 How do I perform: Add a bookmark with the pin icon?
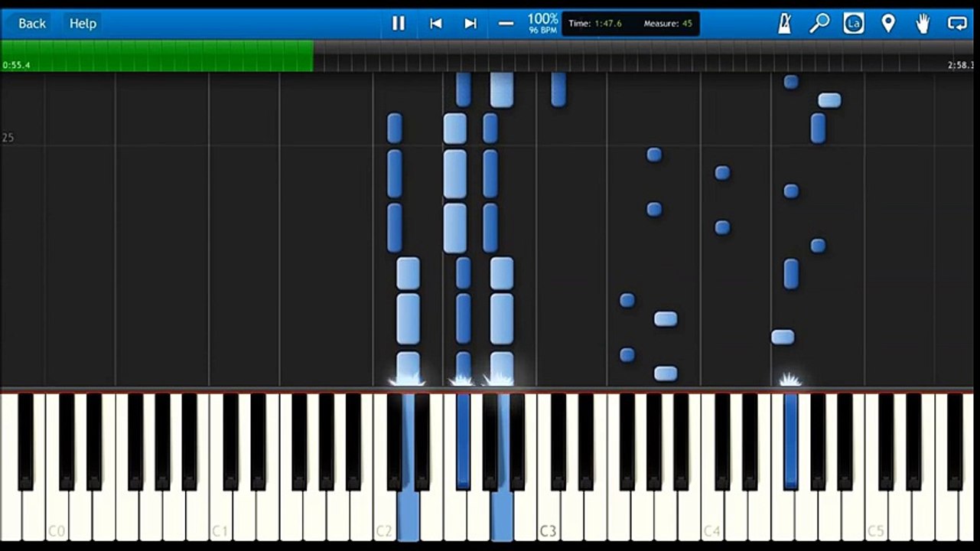point(888,23)
